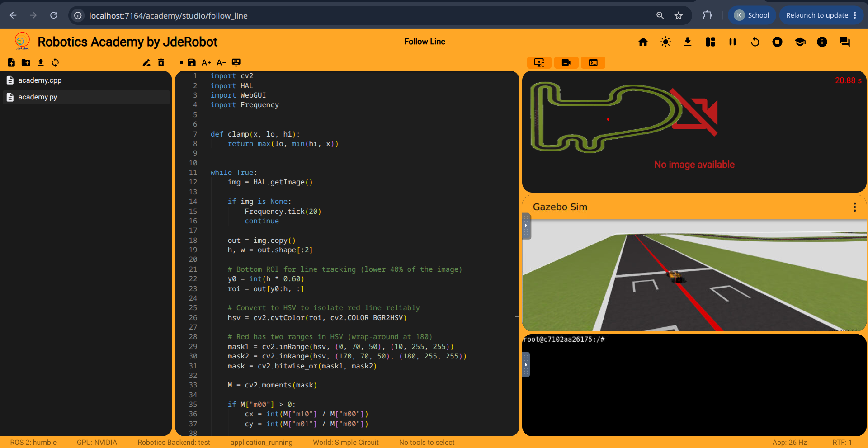Click the 'Follow Line' exercise title
Screen dimensions: 868x448
[x=425, y=42]
